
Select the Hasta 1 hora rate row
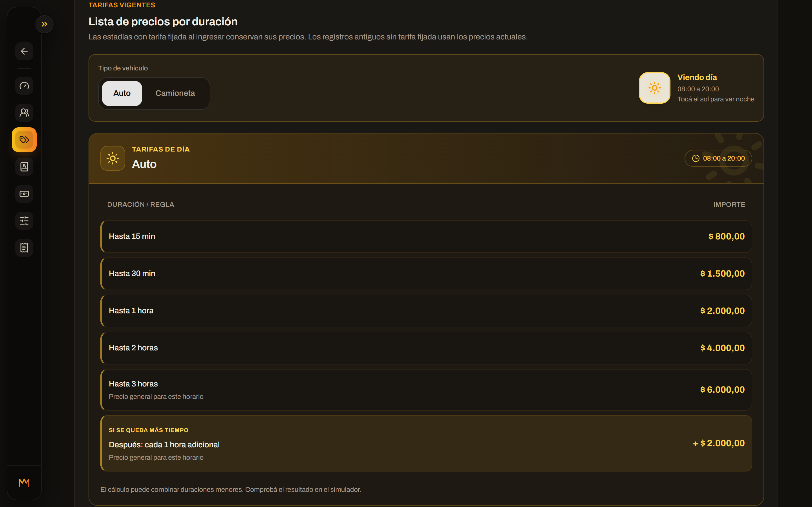coord(426,311)
